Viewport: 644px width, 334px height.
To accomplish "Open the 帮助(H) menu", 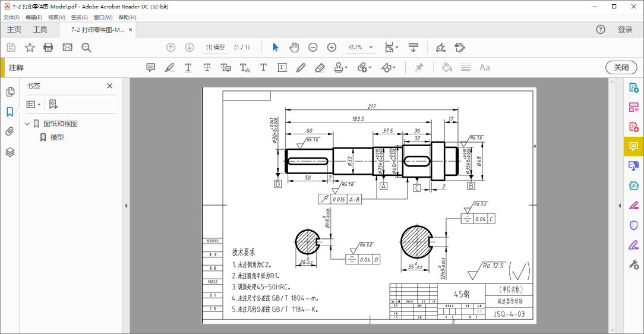I will pyautogui.click(x=127, y=17).
